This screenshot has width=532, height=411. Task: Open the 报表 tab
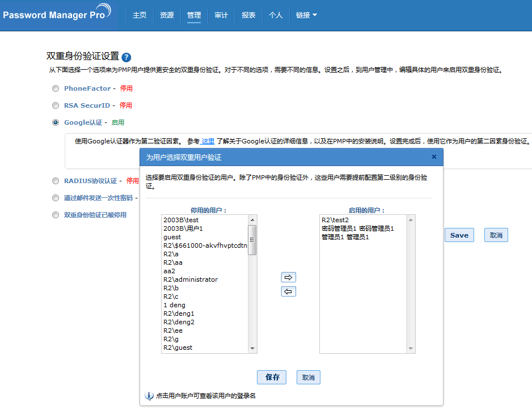click(248, 15)
